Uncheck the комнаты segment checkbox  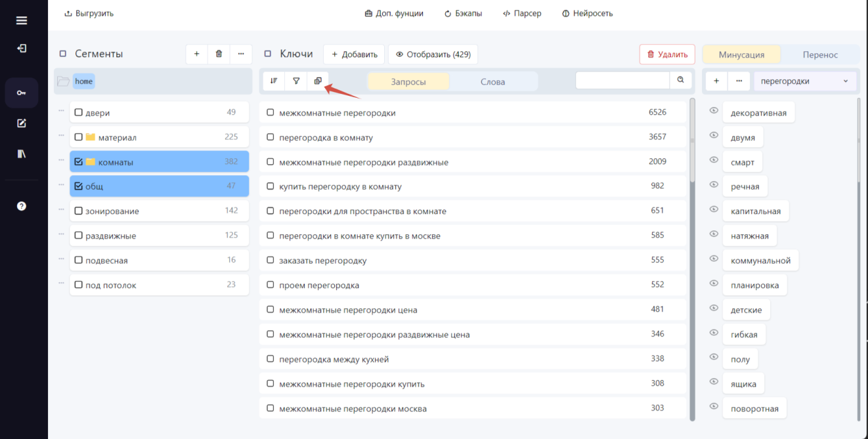point(79,161)
